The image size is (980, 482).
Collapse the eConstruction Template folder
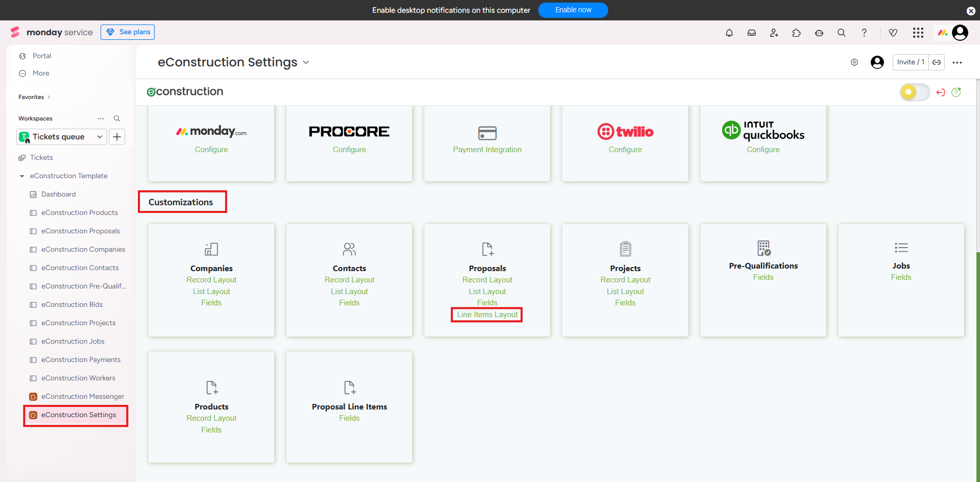pos(22,176)
